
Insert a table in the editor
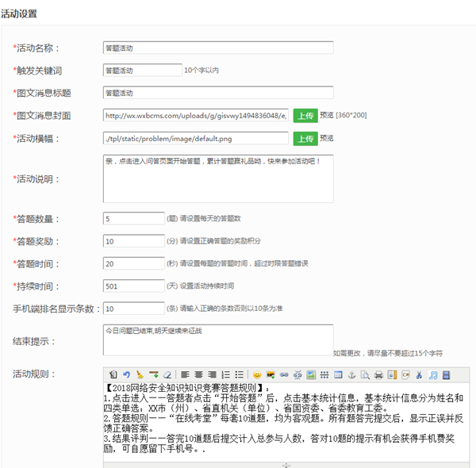coord(338,375)
